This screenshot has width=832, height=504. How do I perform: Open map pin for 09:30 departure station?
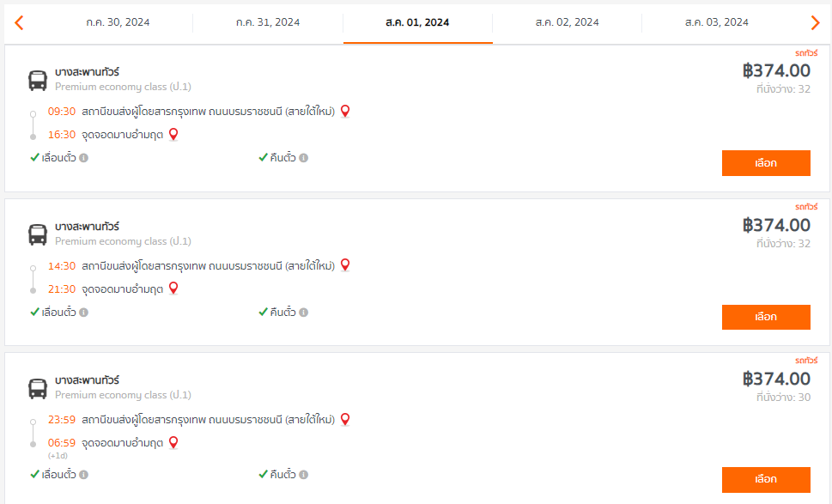pyautogui.click(x=345, y=112)
